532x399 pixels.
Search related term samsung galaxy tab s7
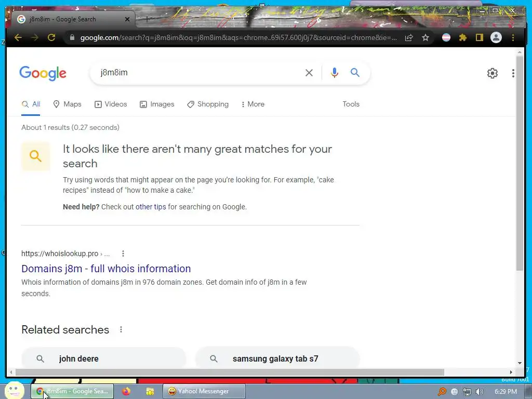pyautogui.click(x=277, y=358)
